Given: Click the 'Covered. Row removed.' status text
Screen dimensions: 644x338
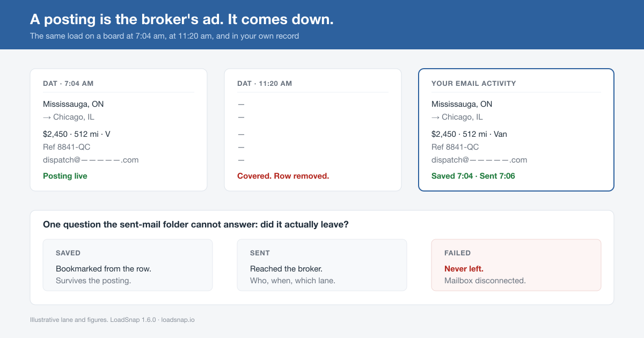Looking at the screenshot, I should (x=283, y=176).
